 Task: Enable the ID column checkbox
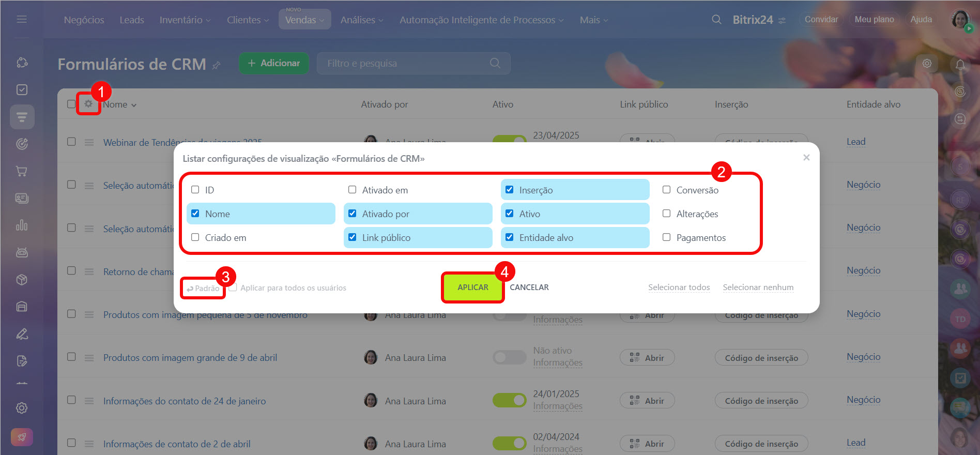(195, 190)
